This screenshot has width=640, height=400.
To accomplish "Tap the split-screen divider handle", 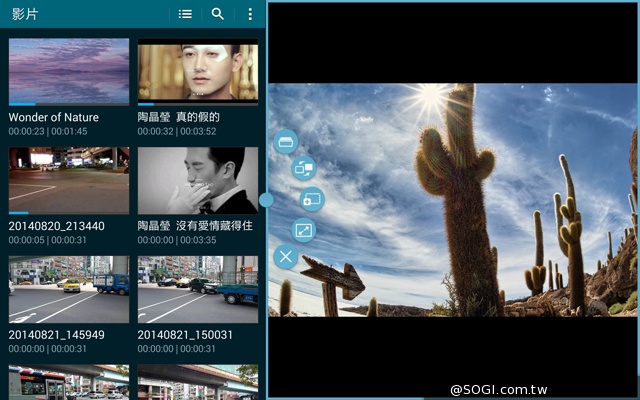I will click(x=266, y=200).
